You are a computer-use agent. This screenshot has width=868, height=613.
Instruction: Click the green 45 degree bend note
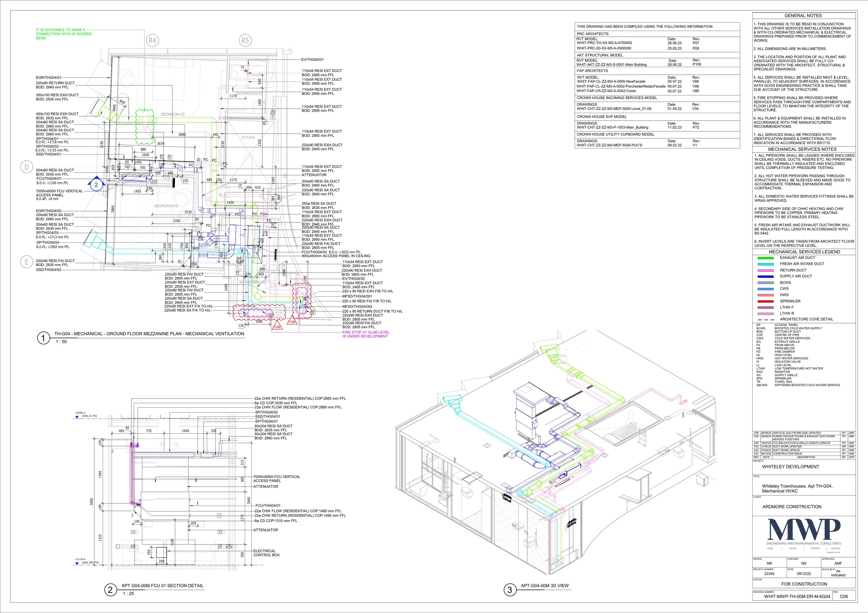pos(64,34)
